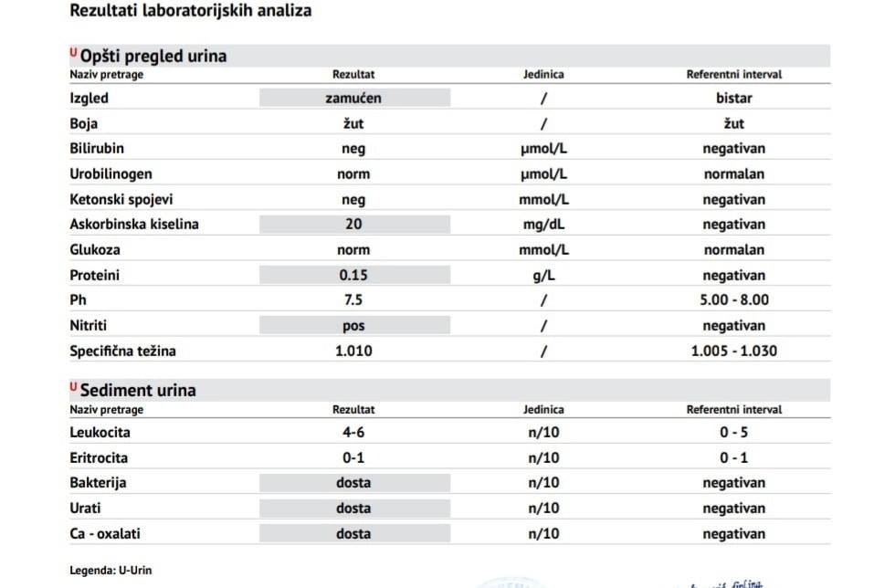Click the mg/dL unit in Askorbinska kiselina row
This screenshot has width=895, height=588.
543,225
